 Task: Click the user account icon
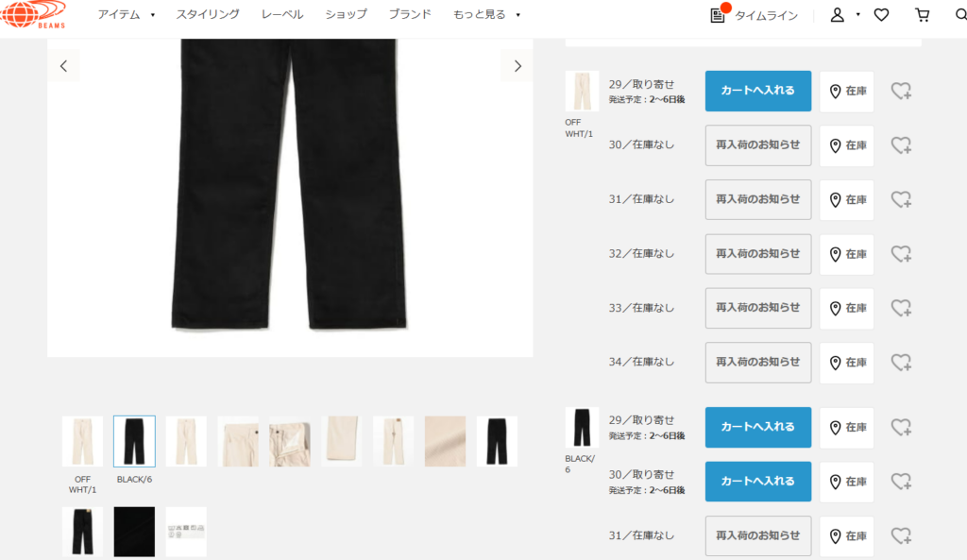click(x=837, y=15)
